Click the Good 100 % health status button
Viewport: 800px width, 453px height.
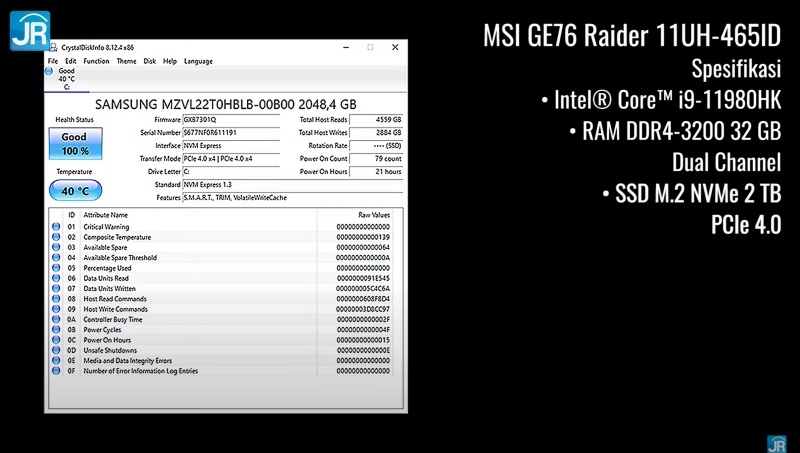coord(74,143)
